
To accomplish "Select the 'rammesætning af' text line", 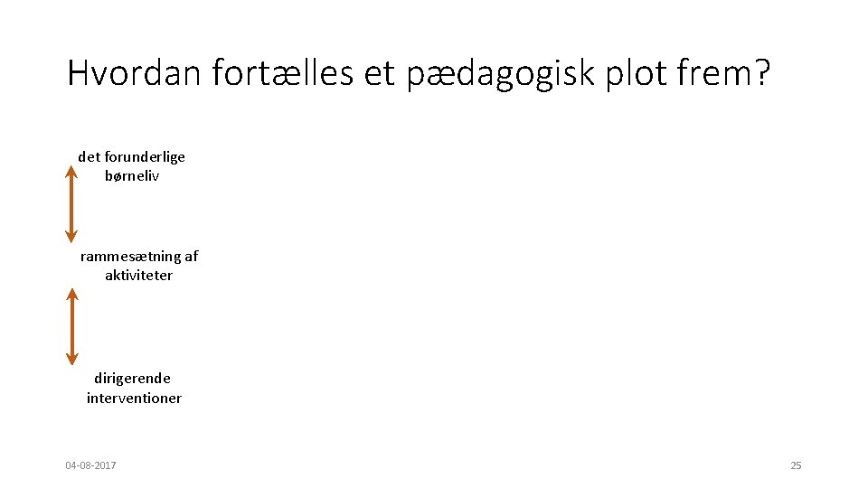I will (x=139, y=256).
